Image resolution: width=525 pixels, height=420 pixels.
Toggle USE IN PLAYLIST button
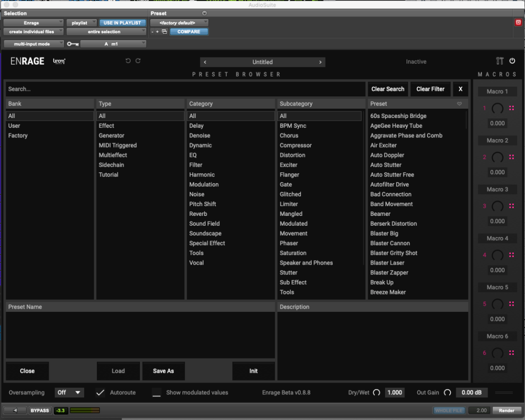[122, 23]
